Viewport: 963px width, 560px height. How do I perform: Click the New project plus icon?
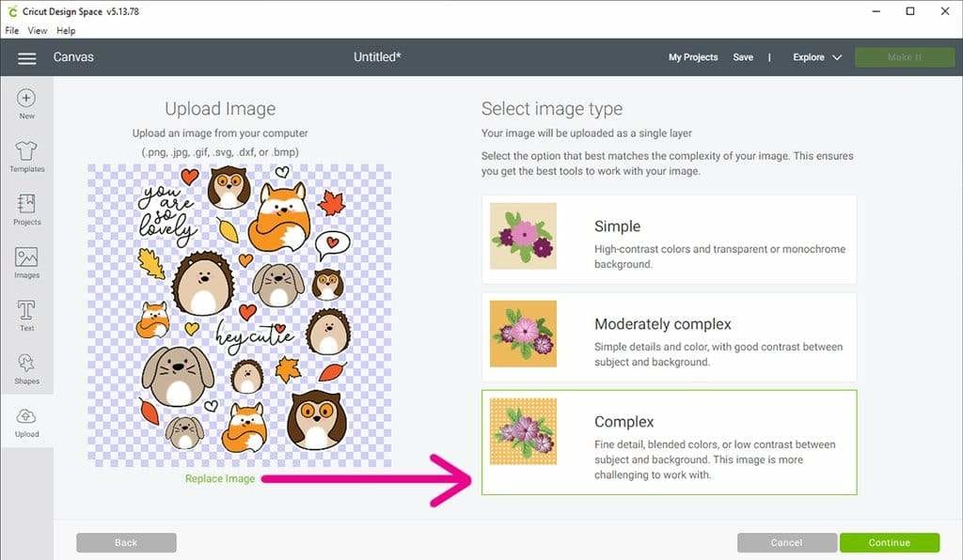pyautogui.click(x=26, y=99)
